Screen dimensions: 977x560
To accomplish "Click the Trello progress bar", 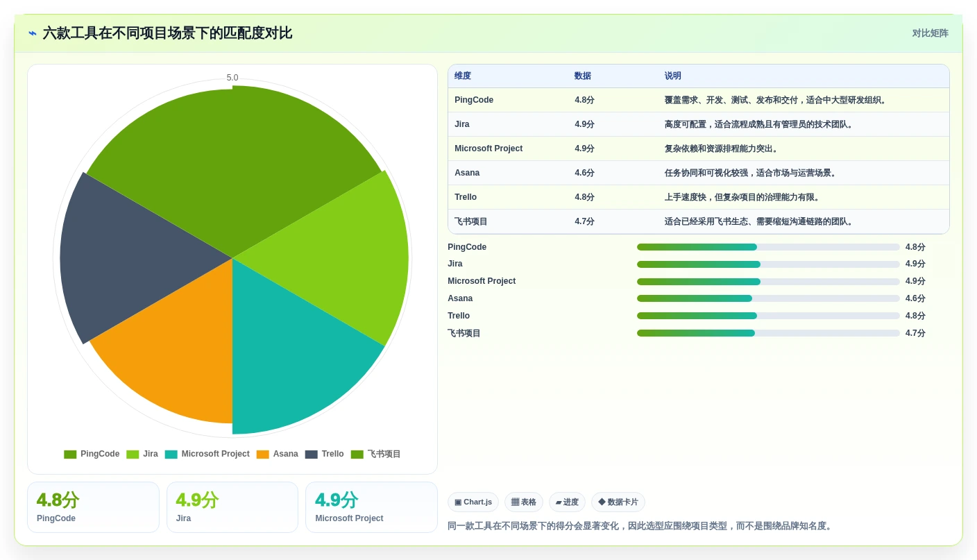I will (768, 316).
